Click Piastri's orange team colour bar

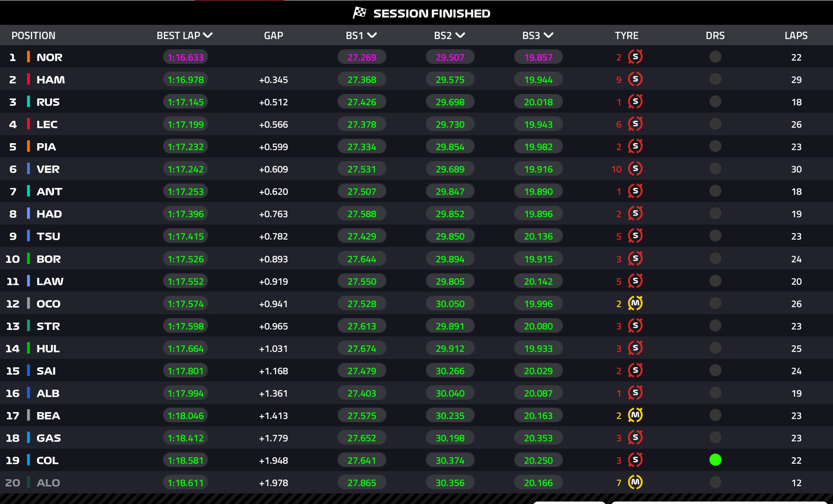tap(28, 146)
